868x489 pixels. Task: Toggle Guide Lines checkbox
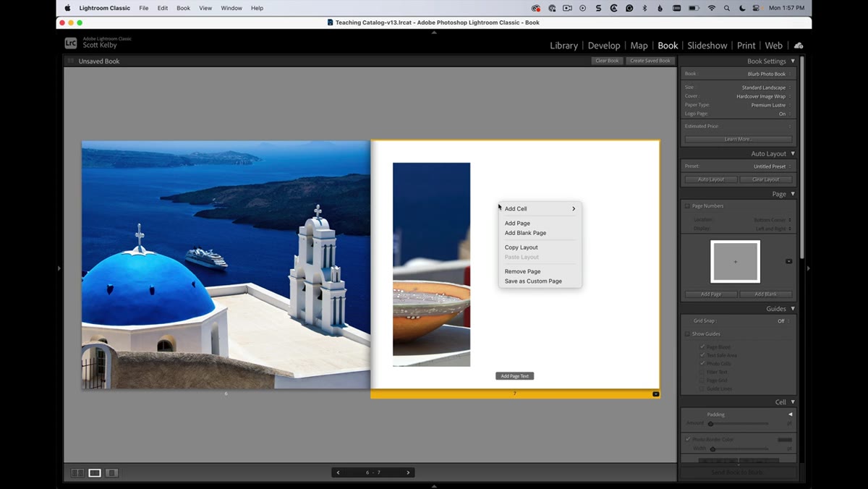point(702,388)
